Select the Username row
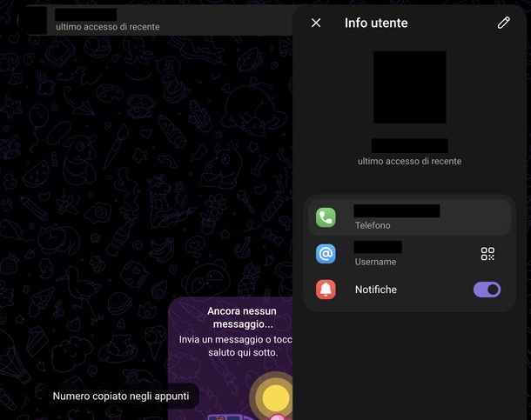This screenshot has width=531, height=420. 409,254
